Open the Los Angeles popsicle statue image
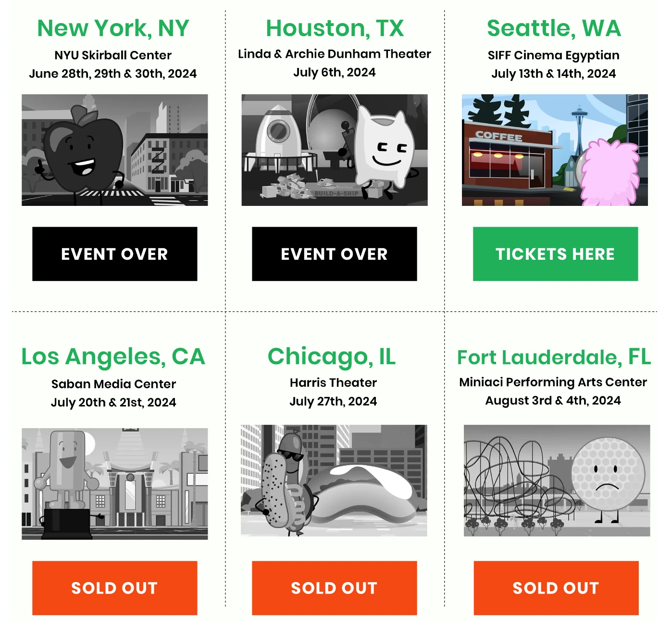Viewport: 672px width, 622px height. pos(114,481)
